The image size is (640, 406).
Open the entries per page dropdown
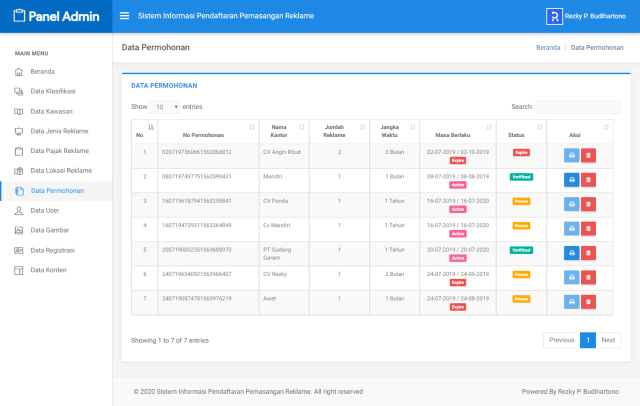click(x=166, y=106)
